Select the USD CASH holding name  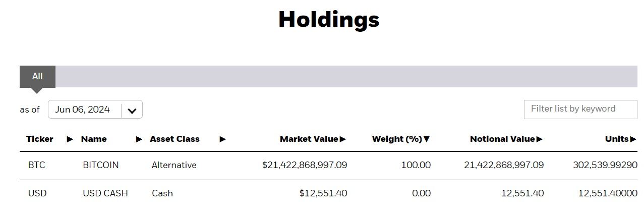[105, 193]
